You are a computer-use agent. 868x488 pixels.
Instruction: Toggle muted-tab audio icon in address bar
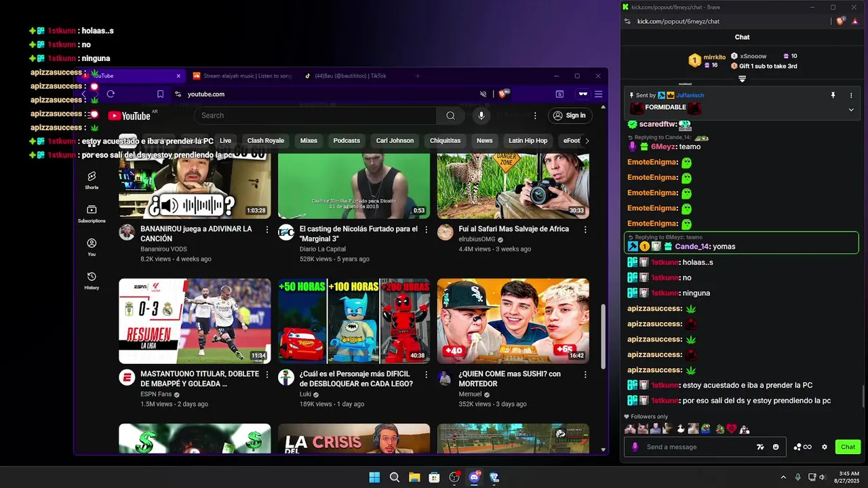tap(484, 94)
